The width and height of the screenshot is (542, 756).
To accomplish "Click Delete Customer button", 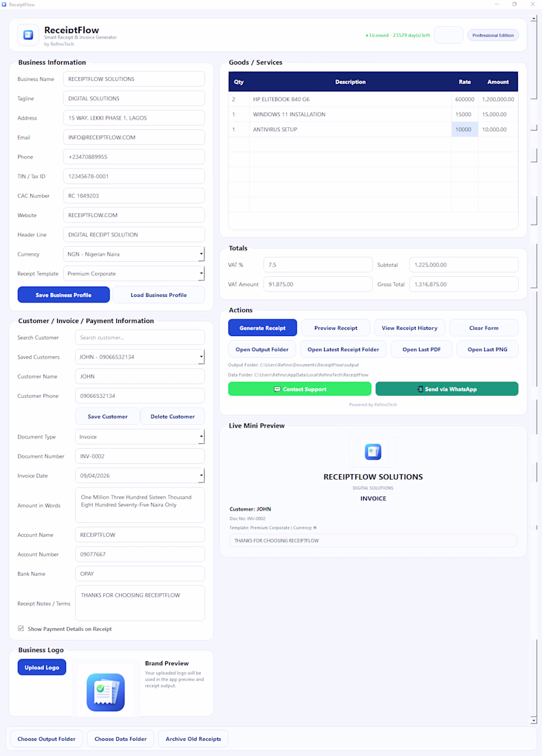I will pyautogui.click(x=173, y=416).
